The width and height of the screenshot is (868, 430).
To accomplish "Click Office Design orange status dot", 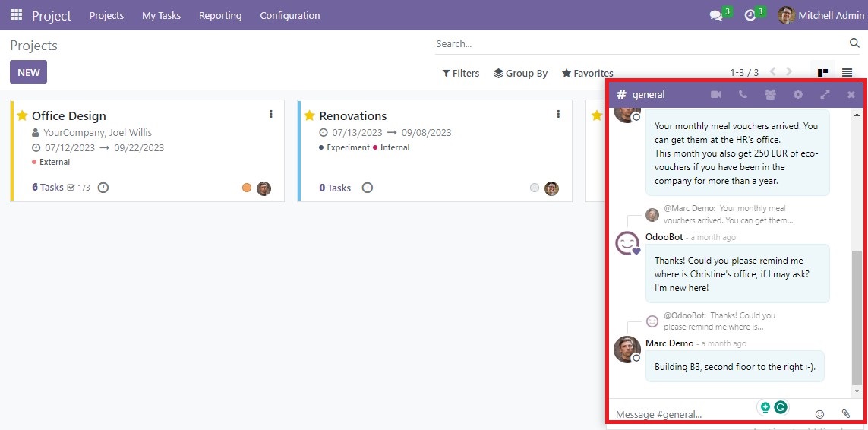I will pyautogui.click(x=247, y=188).
